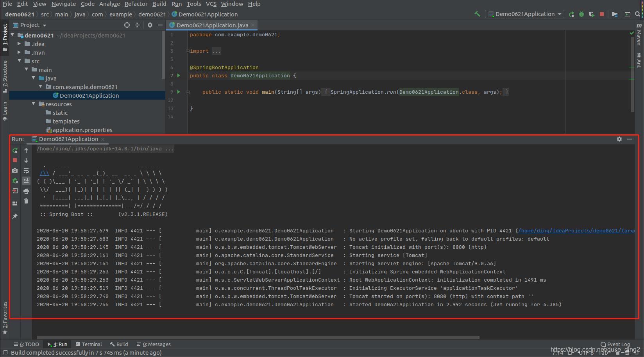Click the Rerun icon in Run panel

point(15,150)
